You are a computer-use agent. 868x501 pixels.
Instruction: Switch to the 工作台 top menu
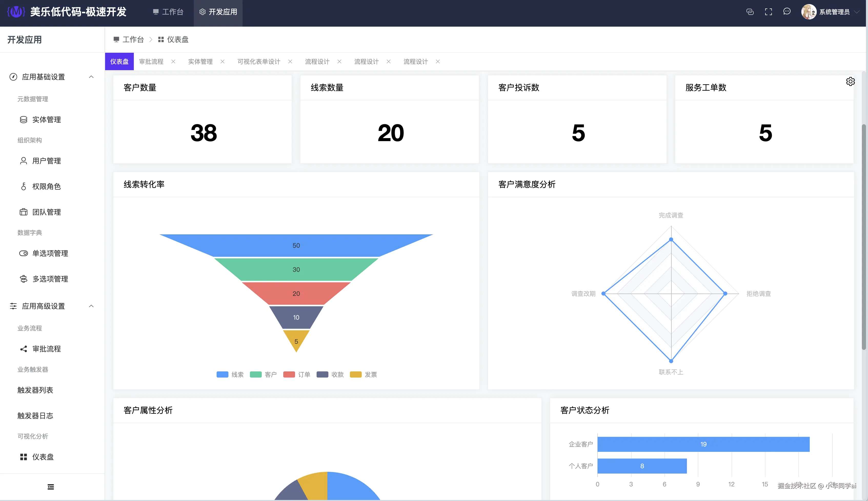[168, 12]
